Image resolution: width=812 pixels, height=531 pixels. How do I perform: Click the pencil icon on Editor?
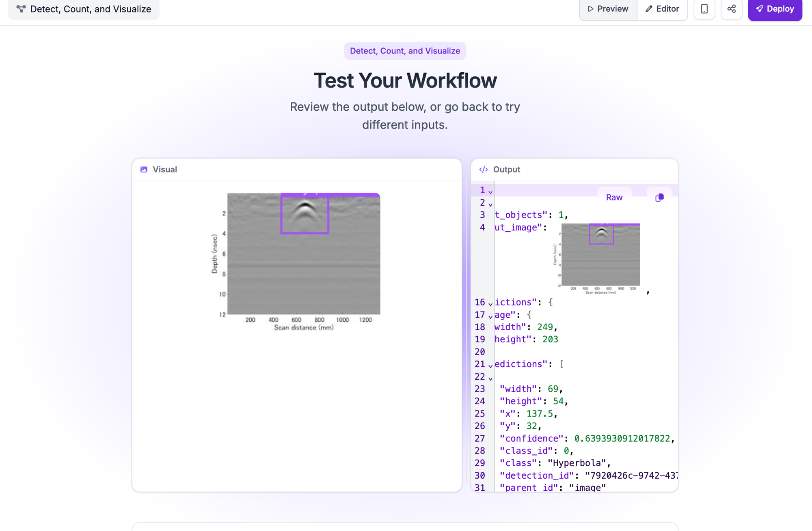pos(649,9)
